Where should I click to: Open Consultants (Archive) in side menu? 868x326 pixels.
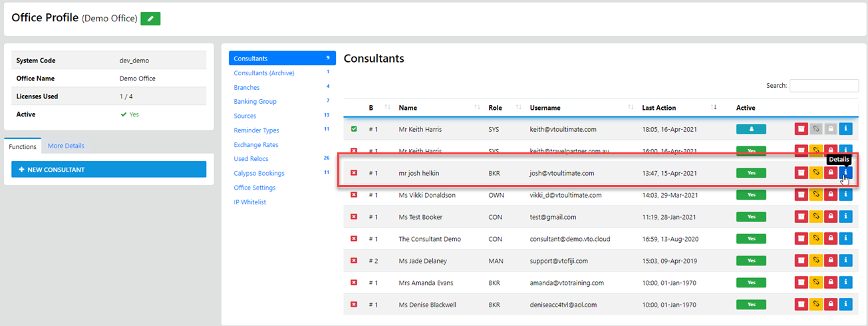click(x=263, y=73)
